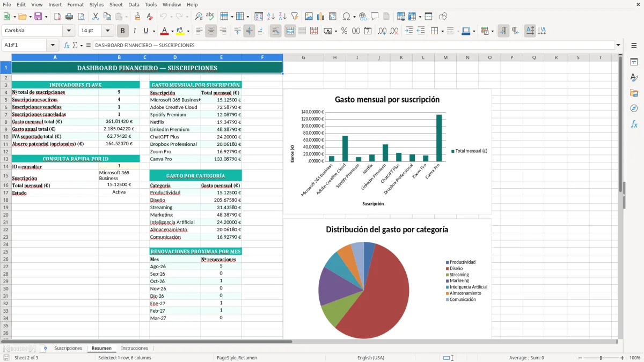Click the Name Box showing A1:F1
644x362 pixels.
(x=25, y=45)
